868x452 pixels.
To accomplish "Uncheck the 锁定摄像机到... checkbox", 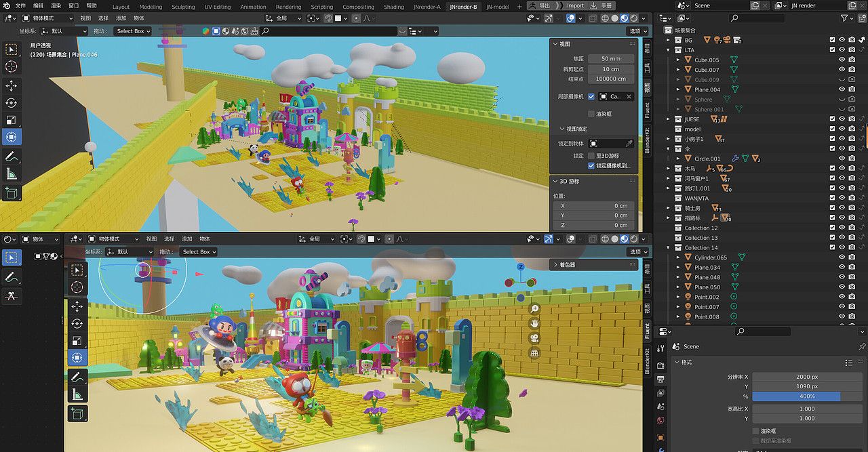I will (x=591, y=165).
